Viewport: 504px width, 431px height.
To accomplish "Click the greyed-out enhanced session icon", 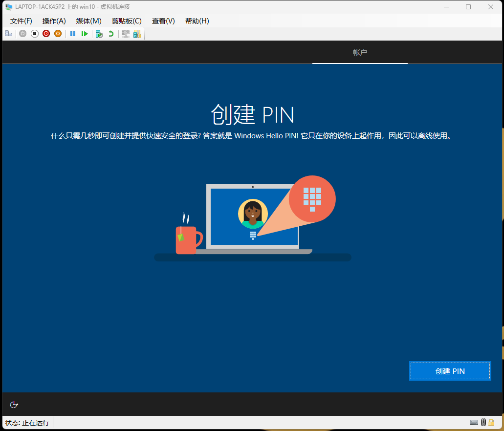I will [125, 33].
